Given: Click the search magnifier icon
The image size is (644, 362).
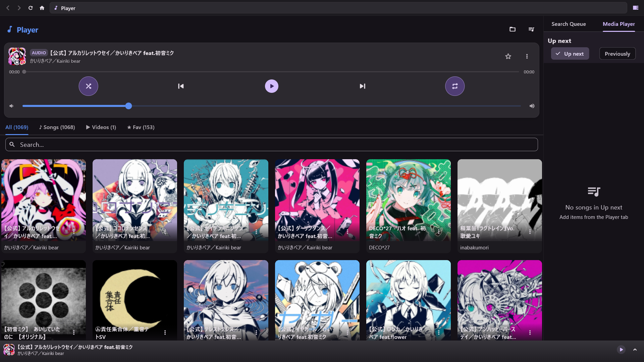Looking at the screenshot, I should (12, 144).
